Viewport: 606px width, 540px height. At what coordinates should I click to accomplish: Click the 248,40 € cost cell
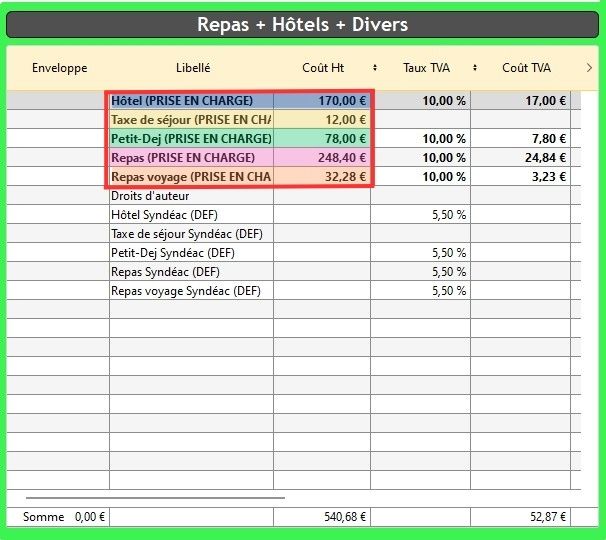click(322, 158)
